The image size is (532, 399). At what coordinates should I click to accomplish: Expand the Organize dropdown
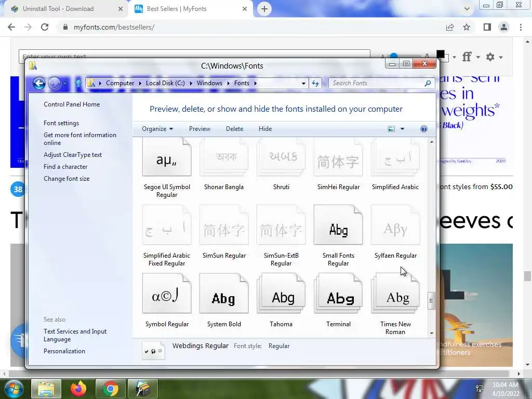(x=157, y=129)
